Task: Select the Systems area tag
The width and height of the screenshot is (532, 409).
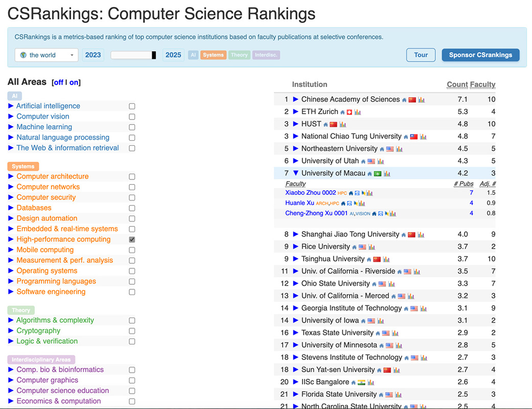Action: (213, 55)
